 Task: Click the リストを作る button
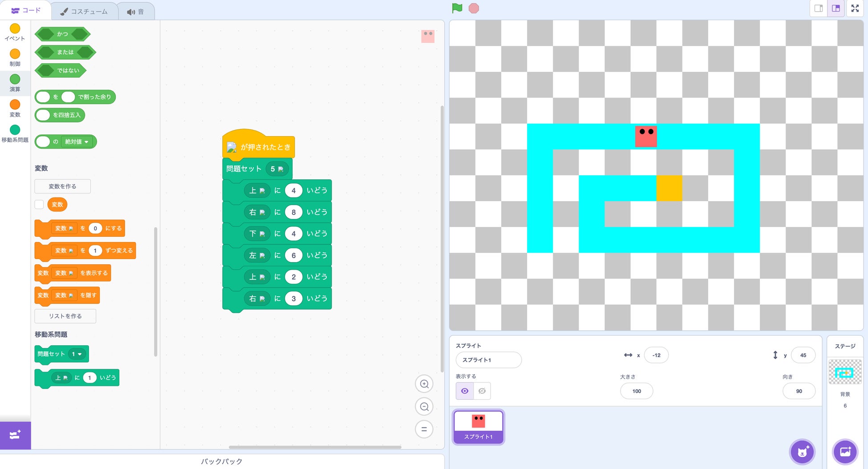tap(65, 316)
